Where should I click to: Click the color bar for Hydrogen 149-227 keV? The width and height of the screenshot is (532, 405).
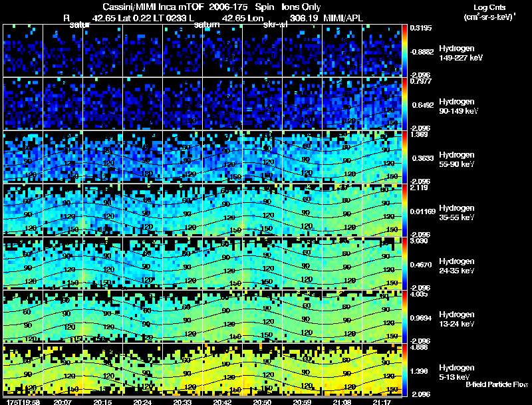pyautogui.click(x=404, y=51)
